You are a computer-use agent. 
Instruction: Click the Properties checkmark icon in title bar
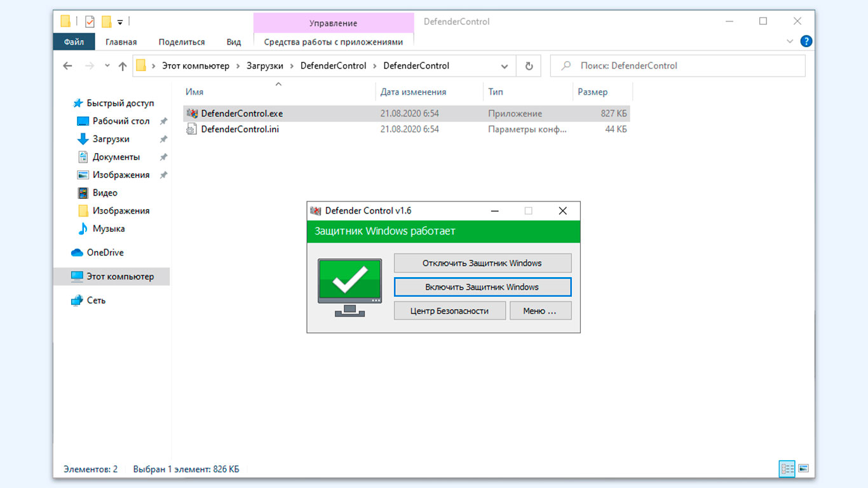coord(90,22)
